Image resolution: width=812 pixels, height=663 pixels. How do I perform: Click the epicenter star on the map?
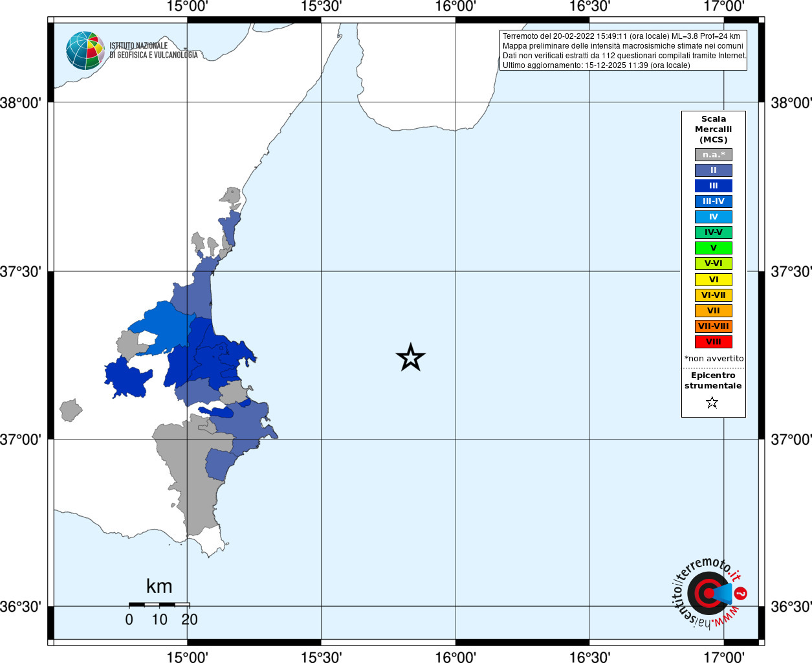[410, 357]
